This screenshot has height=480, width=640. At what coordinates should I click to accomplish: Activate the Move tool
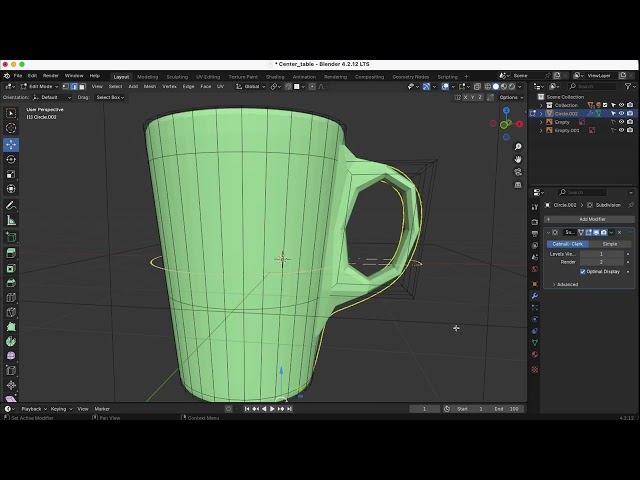(11, 144)
